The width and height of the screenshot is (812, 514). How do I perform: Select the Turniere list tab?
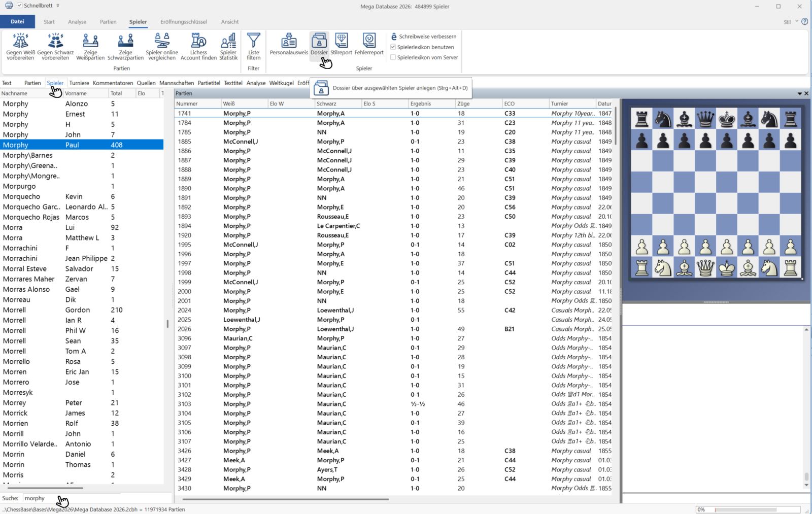(79, 83)
